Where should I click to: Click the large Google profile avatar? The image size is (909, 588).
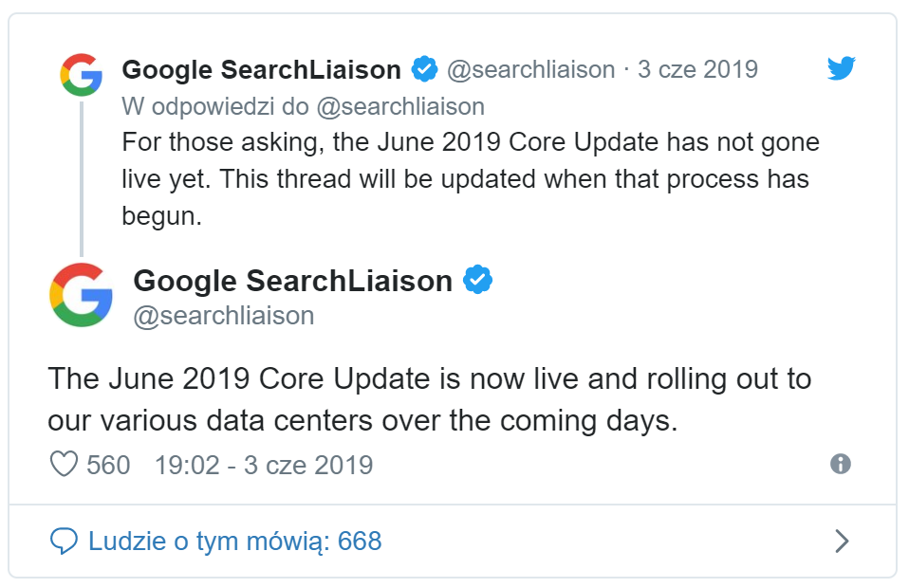pos(81,295)
